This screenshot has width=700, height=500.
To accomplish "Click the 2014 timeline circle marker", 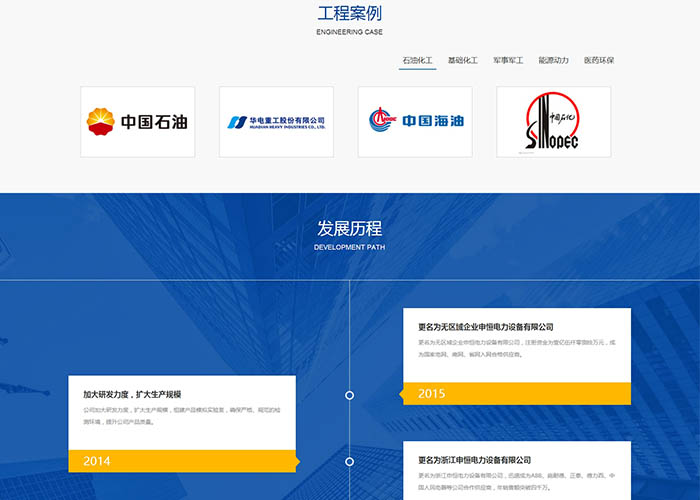I will (350, 462).
